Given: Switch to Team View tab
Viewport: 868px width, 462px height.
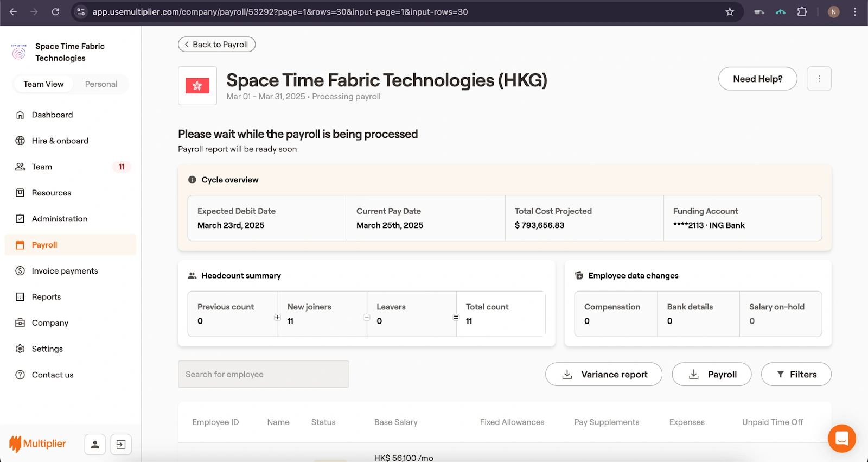Looking at the screenshot, I should click(x=44, y=84).
